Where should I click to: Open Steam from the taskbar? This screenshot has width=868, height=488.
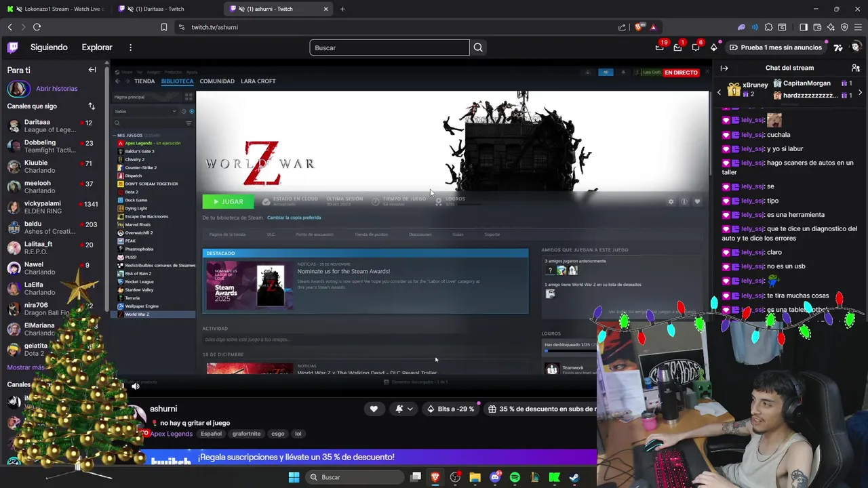[574, 477]
